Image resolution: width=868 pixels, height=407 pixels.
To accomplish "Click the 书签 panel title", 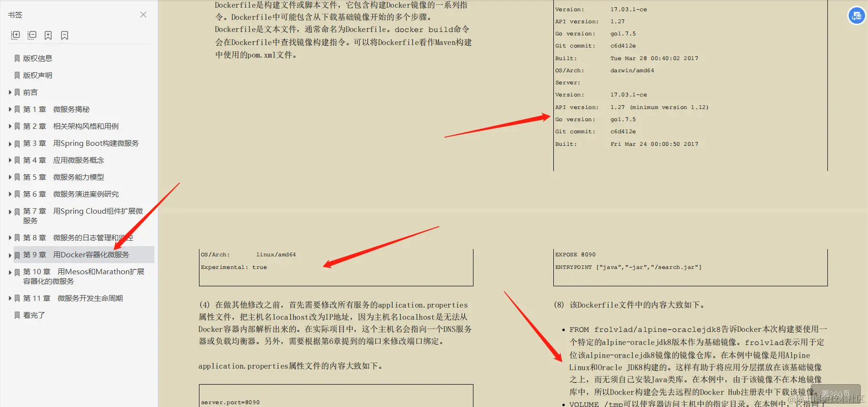I will (15, 15).
